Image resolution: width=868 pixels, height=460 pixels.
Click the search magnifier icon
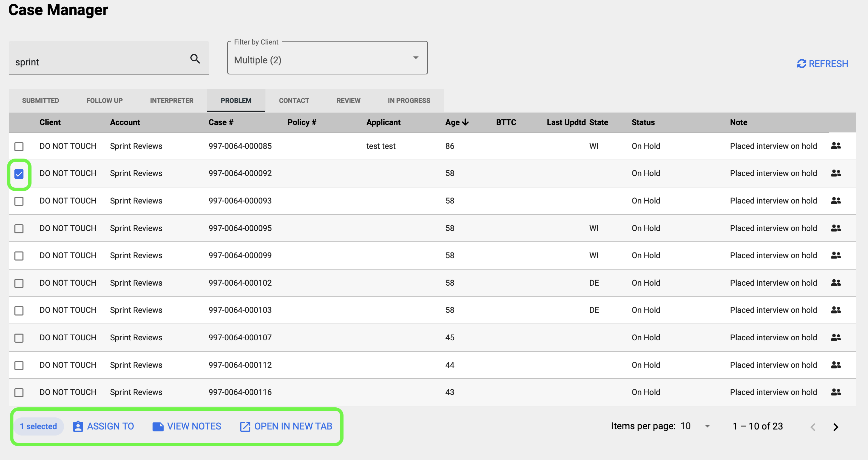(x=195, y=59)
